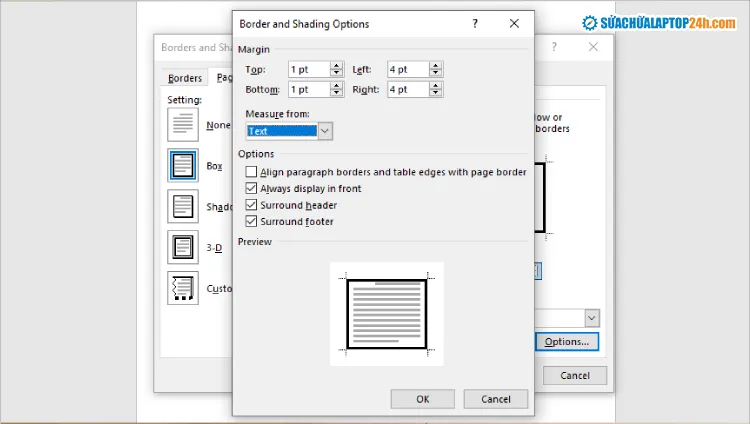The height and width of the screenshot is (424, 750).
Task: Uncheck Always display in front
Action: click(251, 189)
